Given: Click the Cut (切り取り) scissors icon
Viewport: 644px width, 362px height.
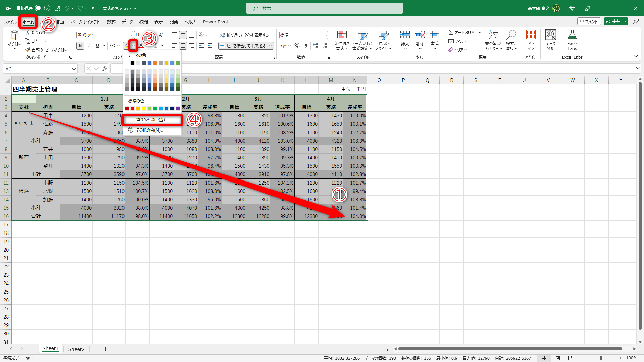Looking at the screenshot, I should point(28,32).
